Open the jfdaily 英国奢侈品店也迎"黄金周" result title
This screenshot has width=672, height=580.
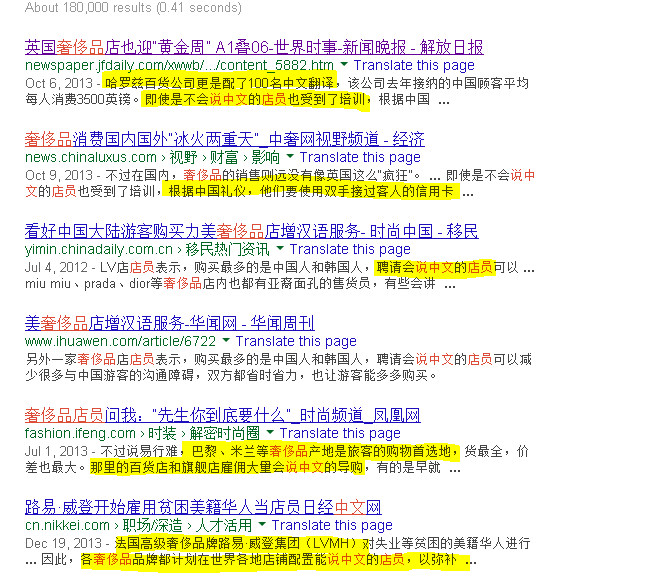tap(254, 47)
